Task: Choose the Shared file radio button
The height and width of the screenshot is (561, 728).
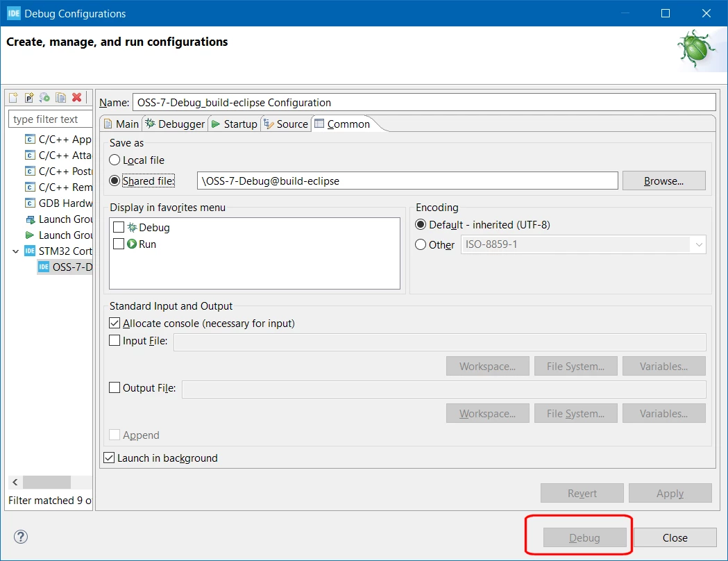Action: (115, 181)
